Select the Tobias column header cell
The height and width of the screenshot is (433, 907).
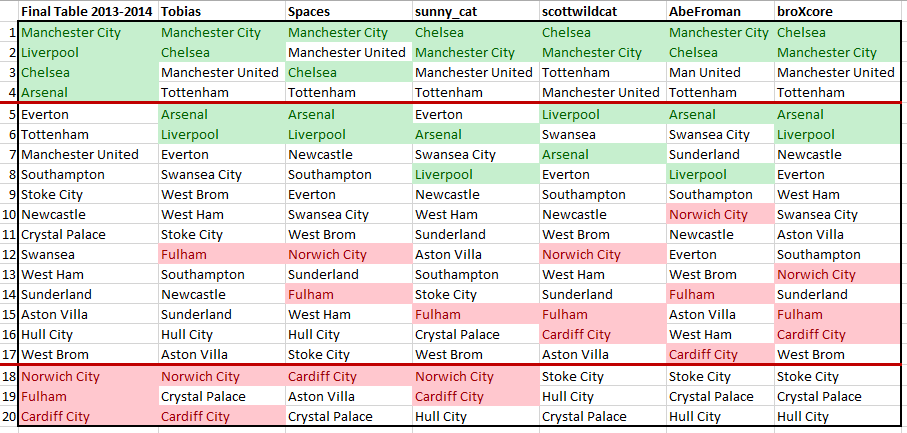222,12
